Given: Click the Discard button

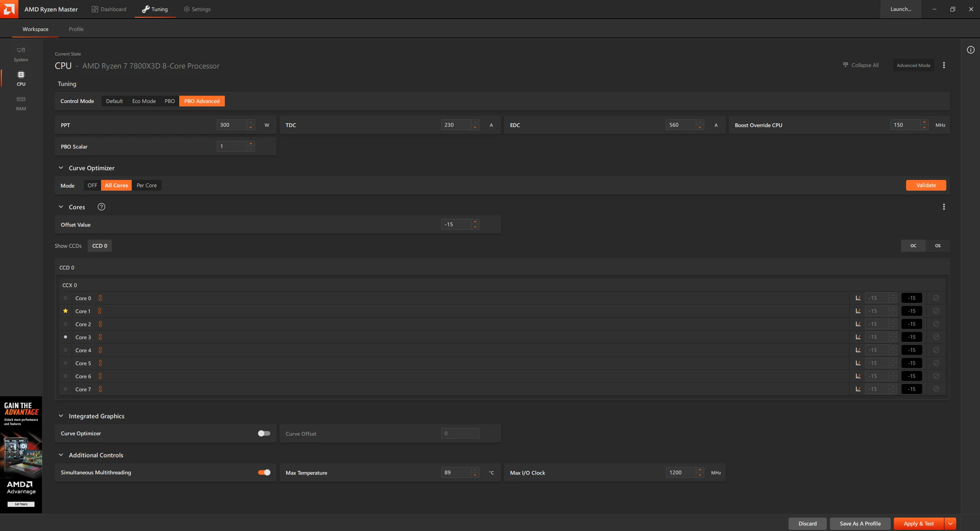Looking at the screenshot, I should [808, 524].
